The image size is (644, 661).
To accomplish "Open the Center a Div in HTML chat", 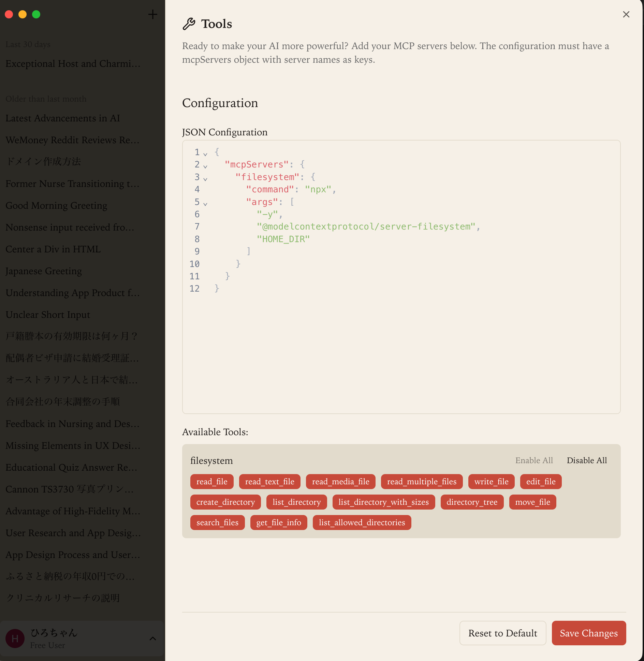I will pos(53,249).
